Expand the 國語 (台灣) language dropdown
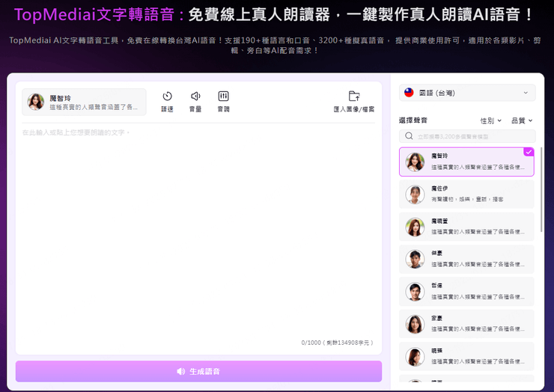Image resolution: width=554 pixels, height=392 pixels. (x=466, y=93)
